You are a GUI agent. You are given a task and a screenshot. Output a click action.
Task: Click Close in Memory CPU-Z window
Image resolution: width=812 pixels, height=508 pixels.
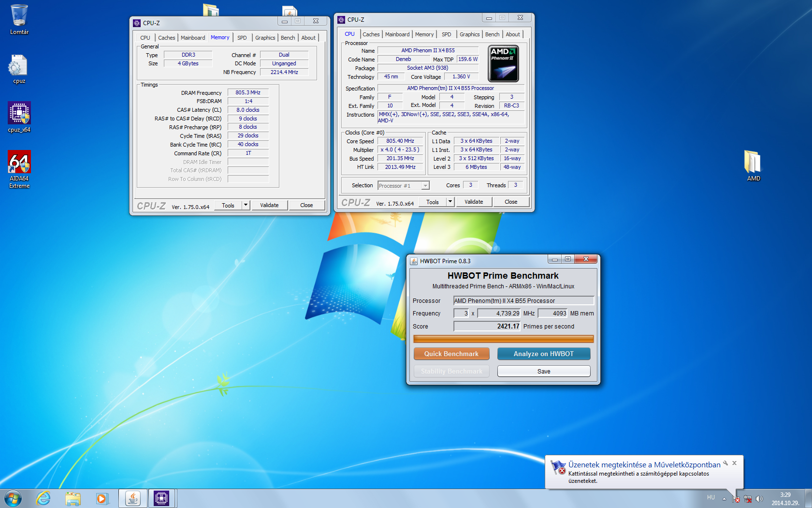(306, 205)
